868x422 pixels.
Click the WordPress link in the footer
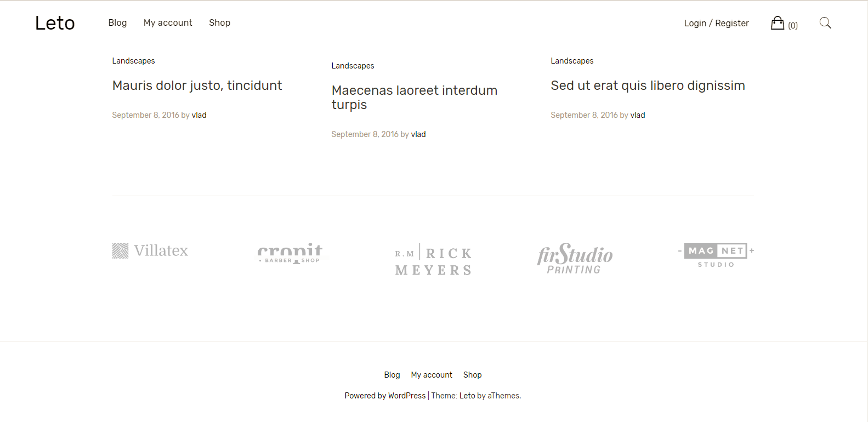pos(406,396)
